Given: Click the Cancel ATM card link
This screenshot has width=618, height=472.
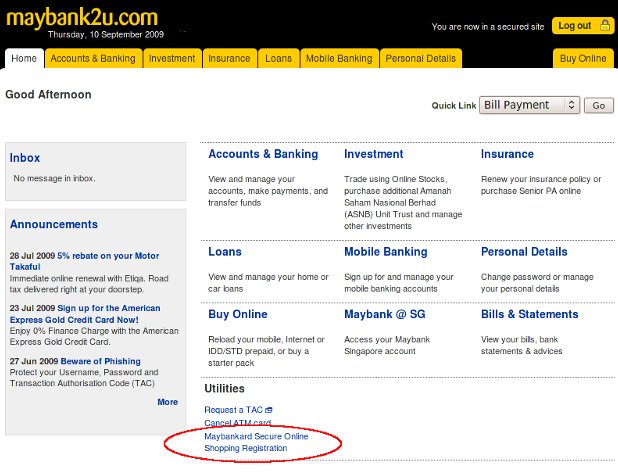Looking at the screenshot, I should [237, 422].
